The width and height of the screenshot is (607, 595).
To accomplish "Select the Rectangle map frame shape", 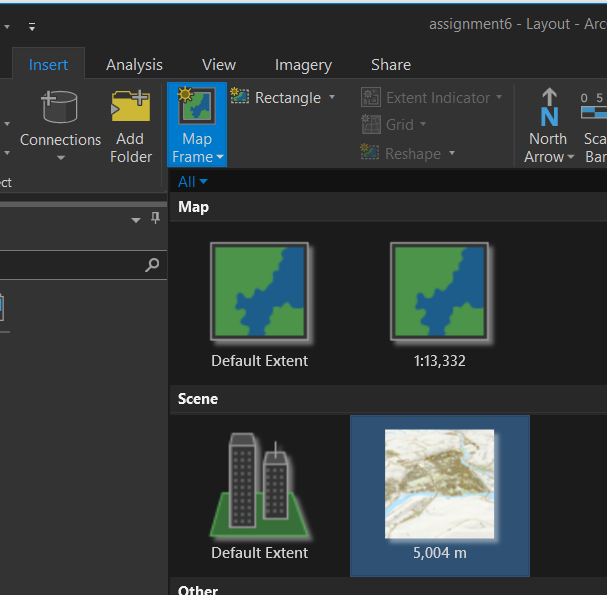I will click(x=276, y=98).
